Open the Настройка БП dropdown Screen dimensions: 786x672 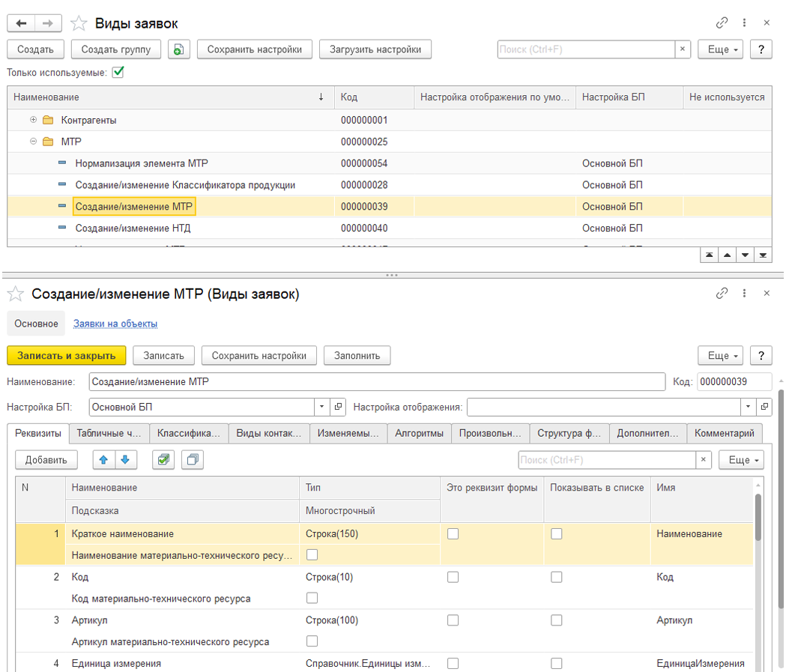point(321,407)
